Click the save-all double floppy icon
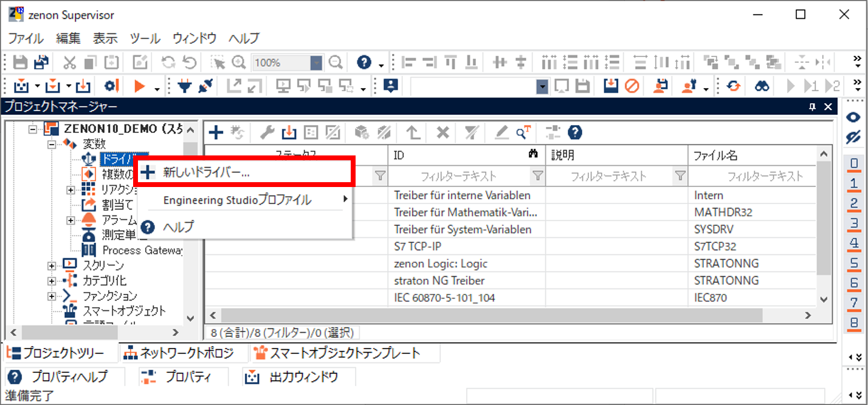Viewport: 868px width, 405px height. click(x=41, y=63)
